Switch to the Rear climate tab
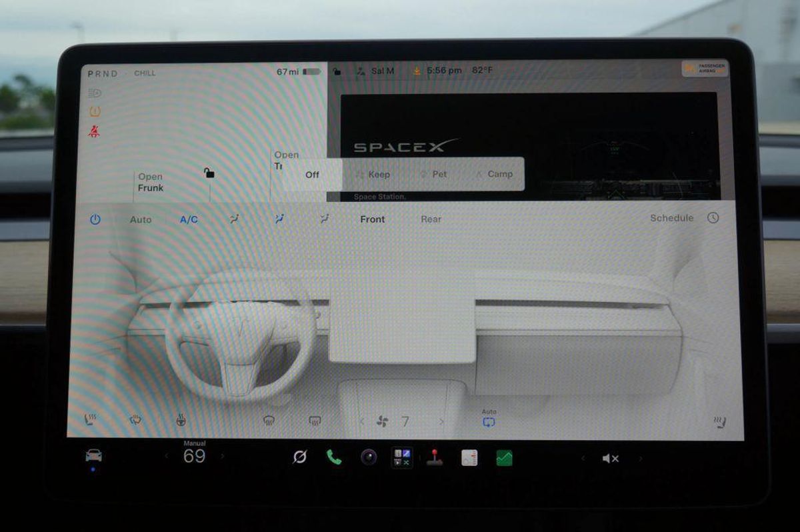 [431, 219]
